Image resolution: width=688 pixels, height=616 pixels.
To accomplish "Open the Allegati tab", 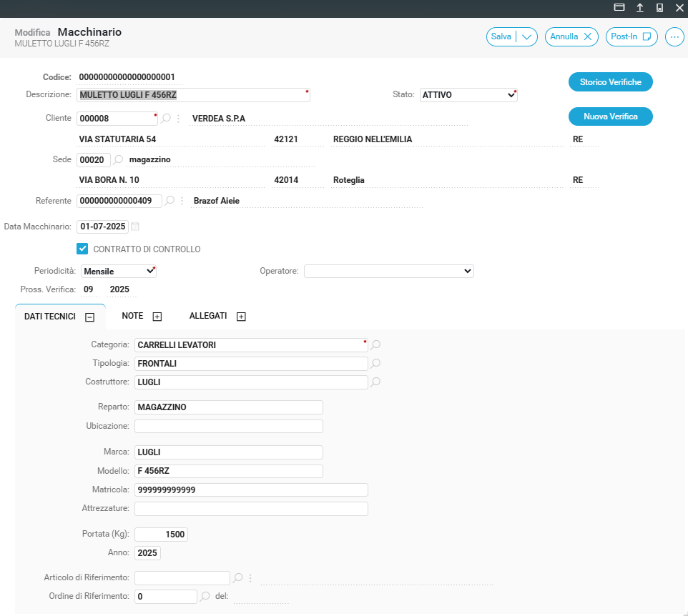I will (217, 316).
